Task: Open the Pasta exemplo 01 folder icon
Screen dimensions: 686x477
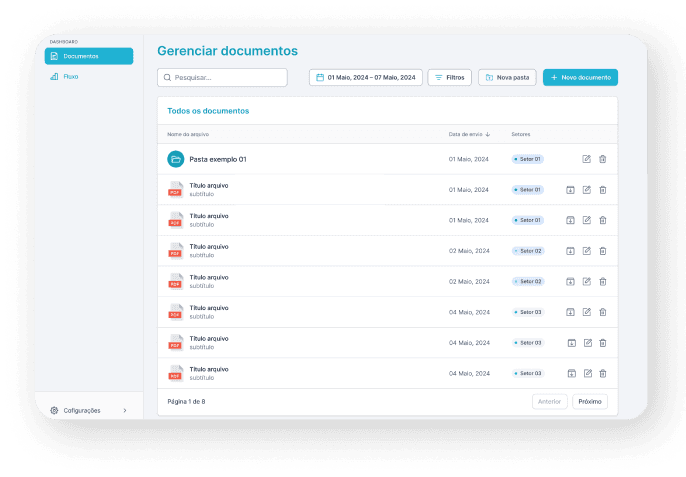Action: [x=175, y=159]
